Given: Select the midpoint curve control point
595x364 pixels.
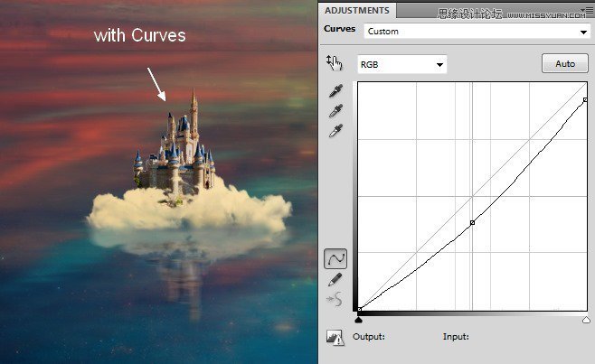Looking at the screenshot, I should [x=472, y=222].
